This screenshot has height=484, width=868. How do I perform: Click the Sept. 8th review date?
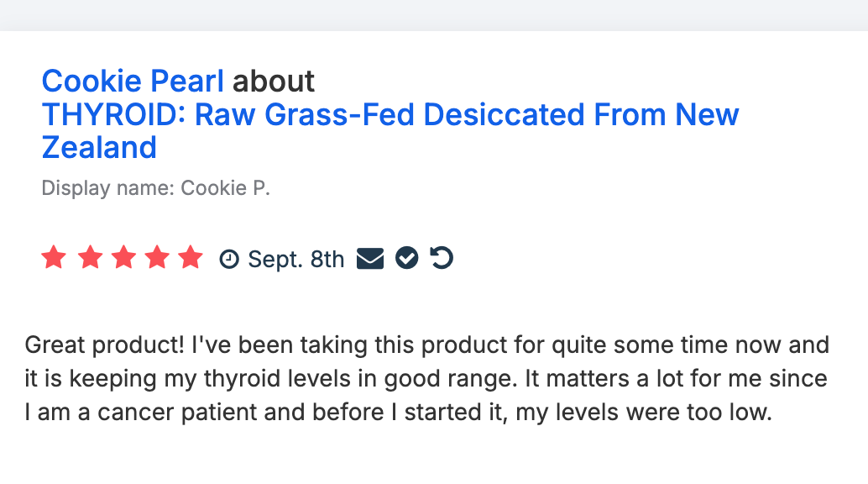[x=295, y=260]
